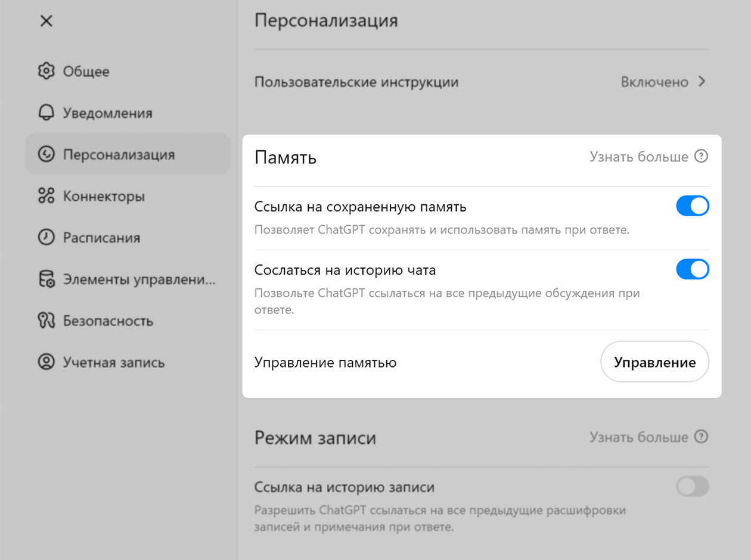Expand Пользовательские инструкции with the chevron arrow
This screenshot has width=751, height=560.
click(702, 82)
